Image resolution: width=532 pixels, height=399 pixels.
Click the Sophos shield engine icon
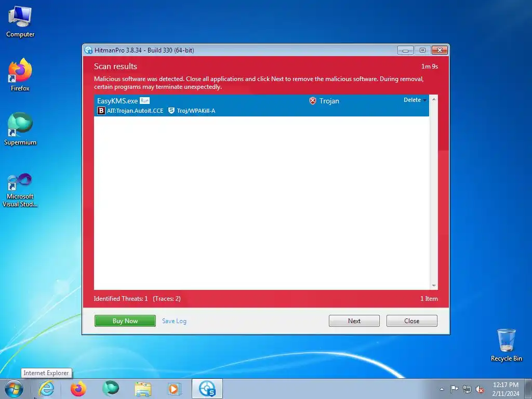[171, 111]
